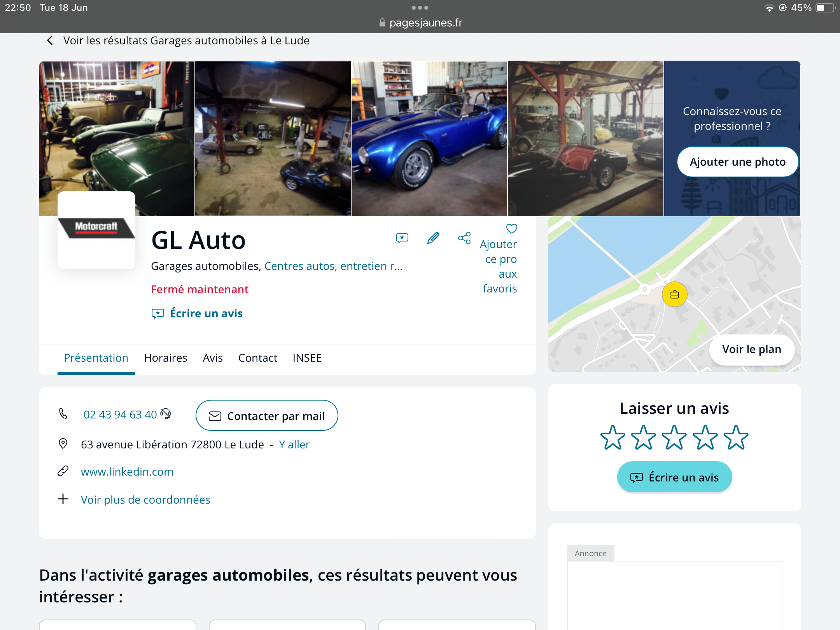Open the Avis tab
840x630 pixels.
212,358
